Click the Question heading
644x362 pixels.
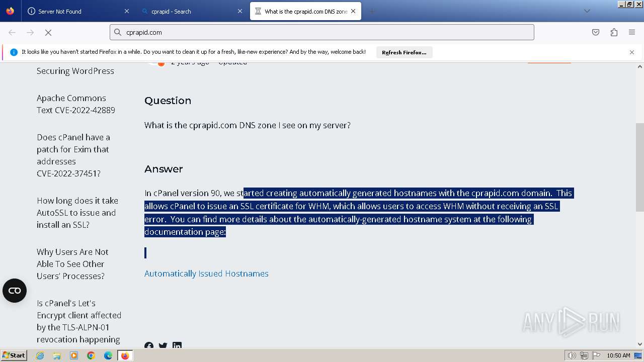pyautogui.click(x=168, y=101)
